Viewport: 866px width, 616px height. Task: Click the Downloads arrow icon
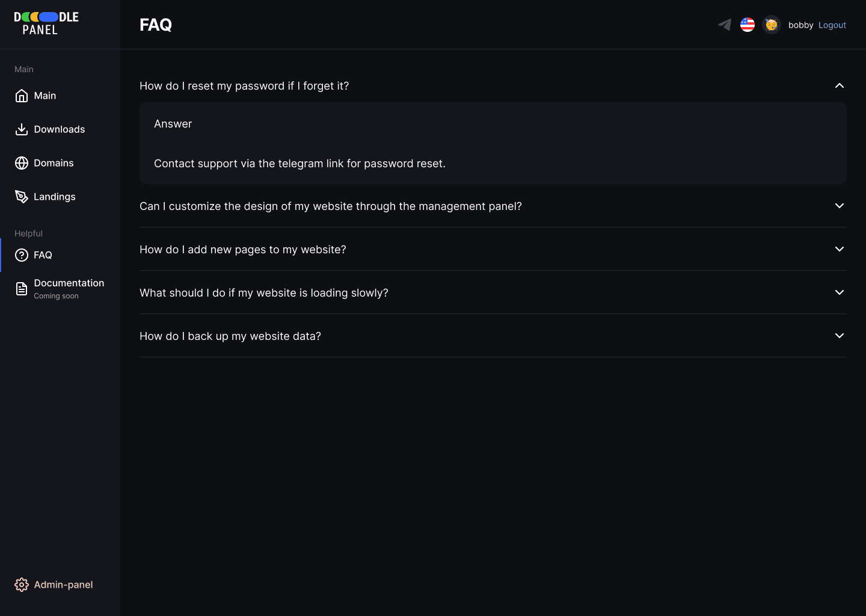pyautogui.click(x=22, y=129)
